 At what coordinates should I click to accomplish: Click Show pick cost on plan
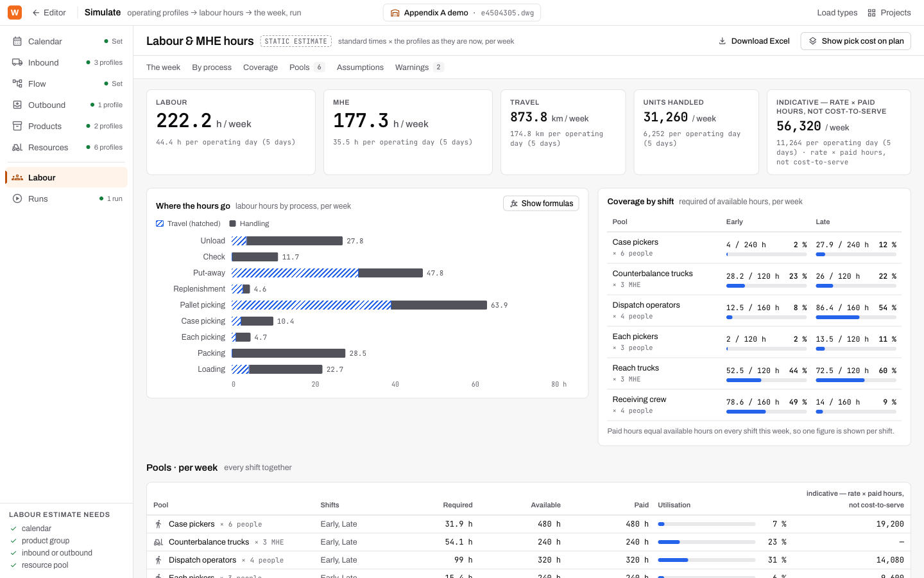(x=855, y=41)
